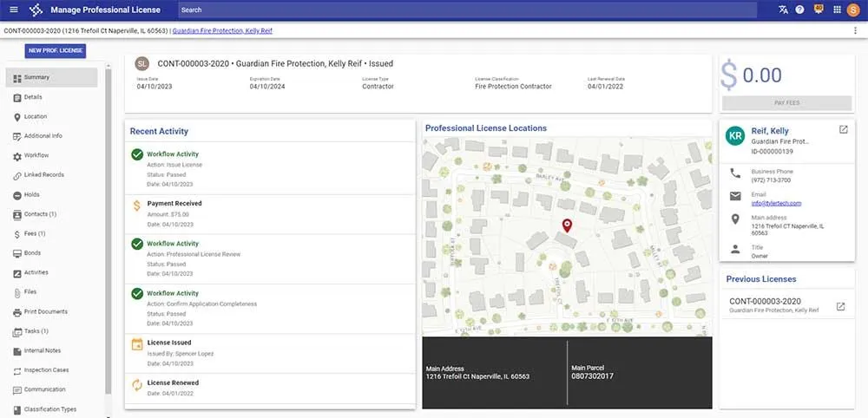The image size is (868, 418).
Task: Go to Linked Records section
Action: (x=43, y=175)
